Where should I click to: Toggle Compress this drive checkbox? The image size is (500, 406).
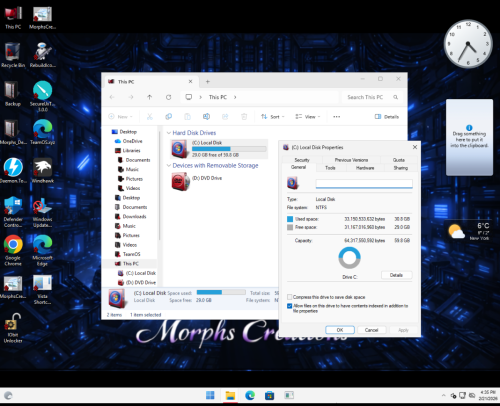click(x=290, y=297)
